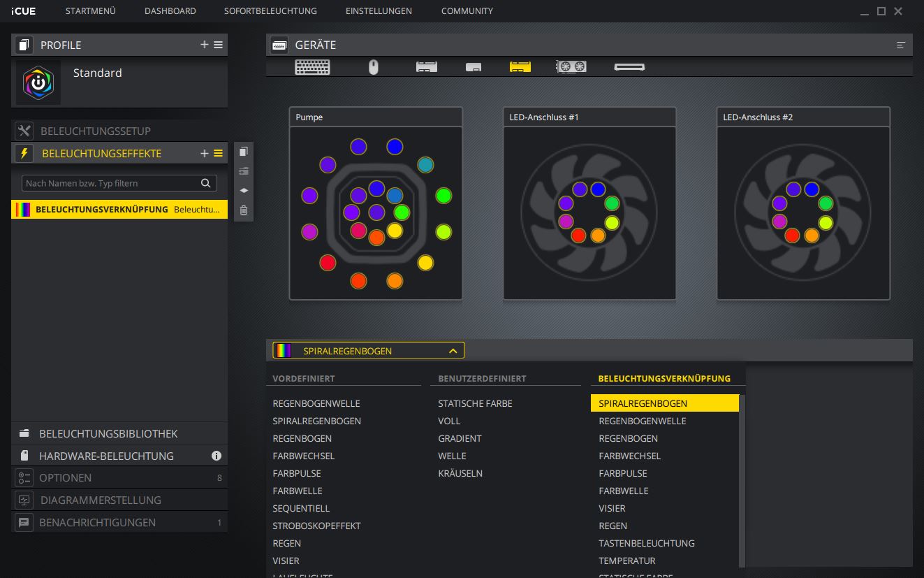Click the Hardware-Beleuchtung info icon
Viewport: 924px width, 578px height.
coord(217,456)
